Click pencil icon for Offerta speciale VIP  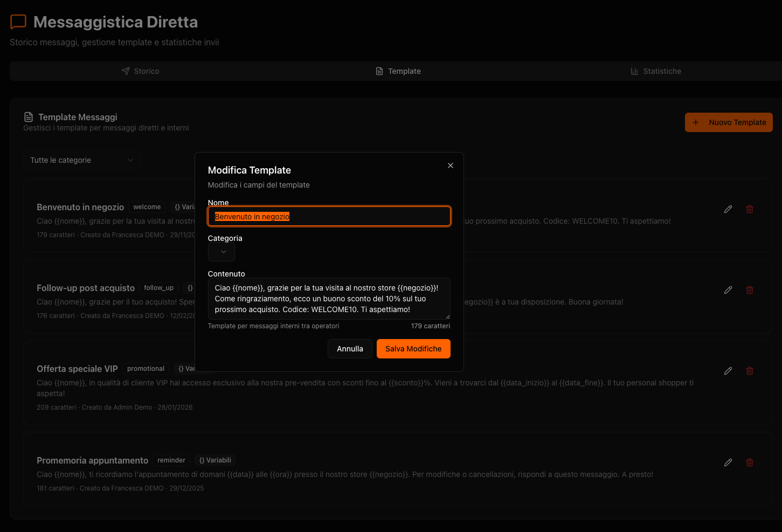coord(728,371)
